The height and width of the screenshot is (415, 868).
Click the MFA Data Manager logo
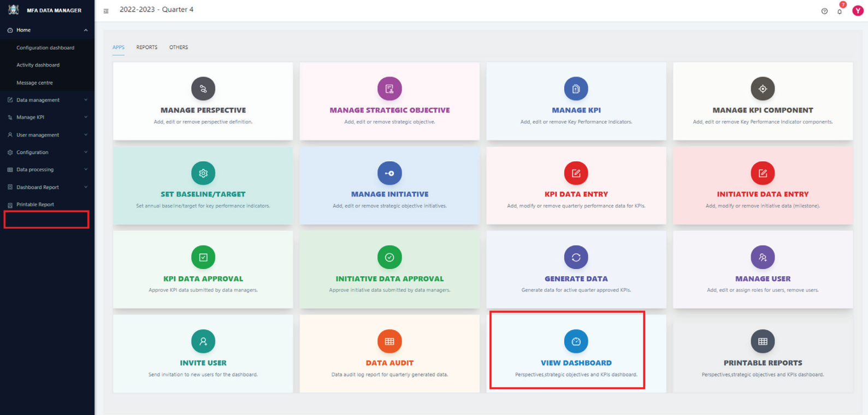click(x=13, y=10)
